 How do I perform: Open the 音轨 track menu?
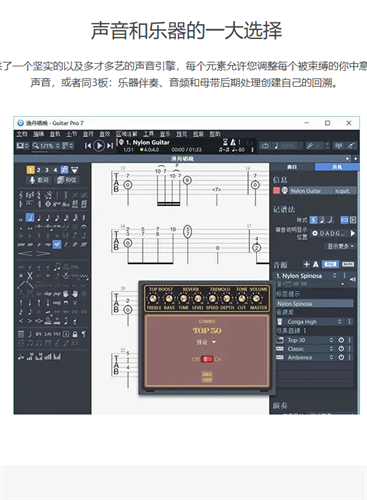point(55,134)
